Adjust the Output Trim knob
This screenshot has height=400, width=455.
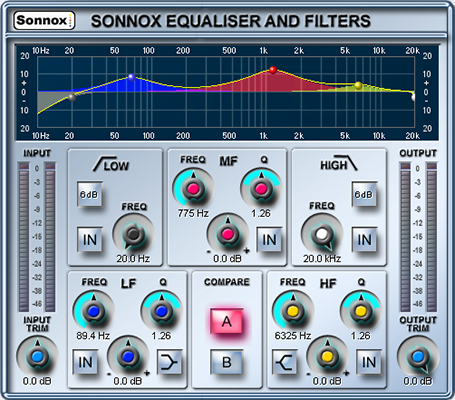(418, 357)
